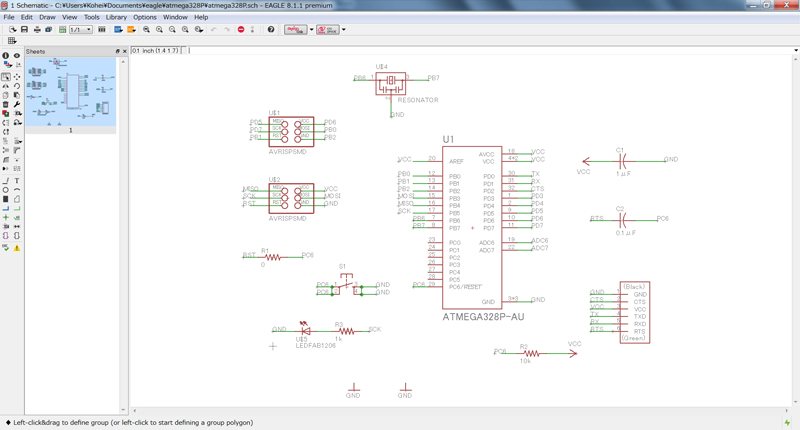
Task: Click the red Stop command icon
Action: coord(241,30)
